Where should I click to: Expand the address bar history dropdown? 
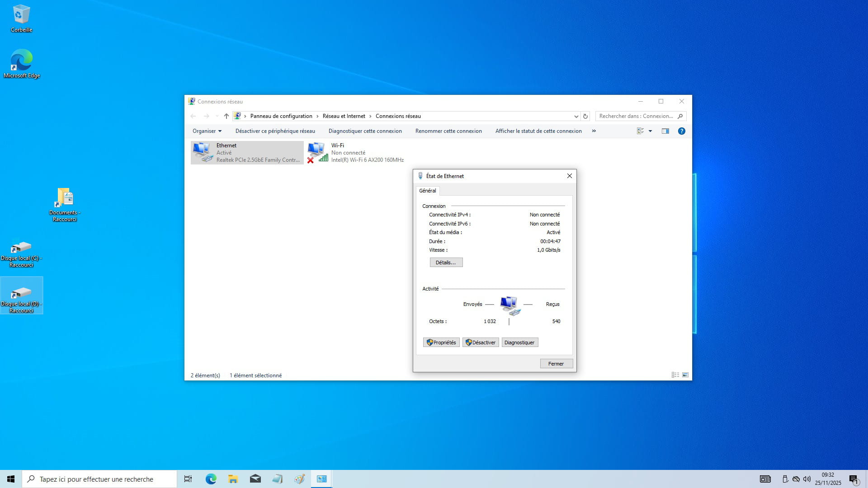(x=576, y=116)
